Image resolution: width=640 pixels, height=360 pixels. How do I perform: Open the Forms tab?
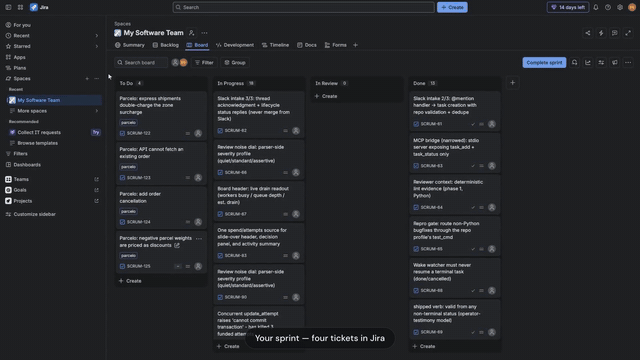[336, 45]
